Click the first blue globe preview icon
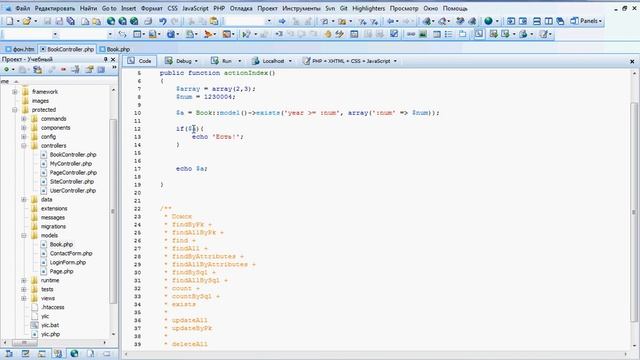Image resolution: width=640 pixels, height=360 pixels. (x=111, y=21)
